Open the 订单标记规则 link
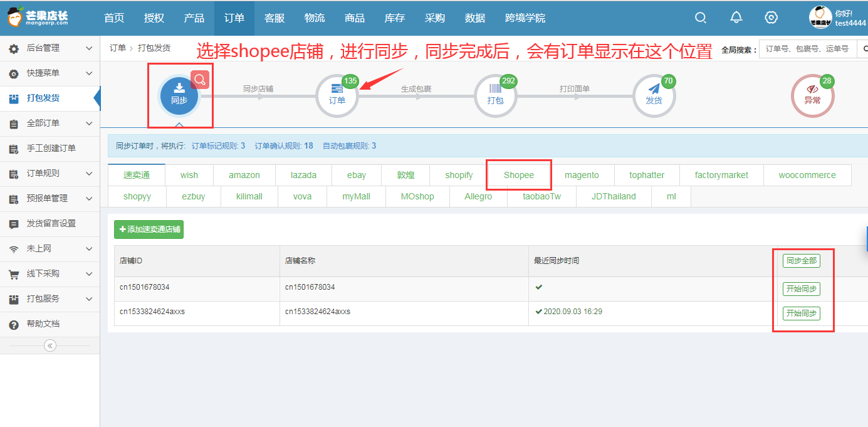This screenshot has height=427, width=868. tap(218, 146)
